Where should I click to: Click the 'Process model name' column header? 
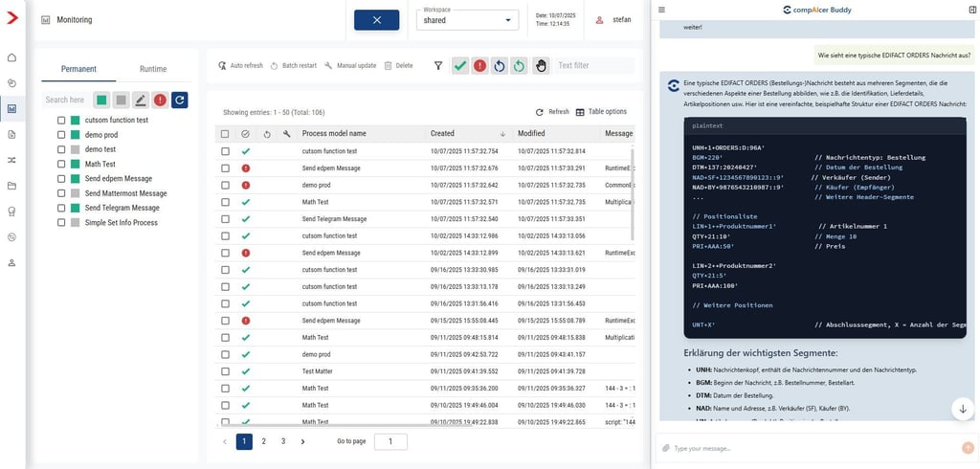click(334, 134)
